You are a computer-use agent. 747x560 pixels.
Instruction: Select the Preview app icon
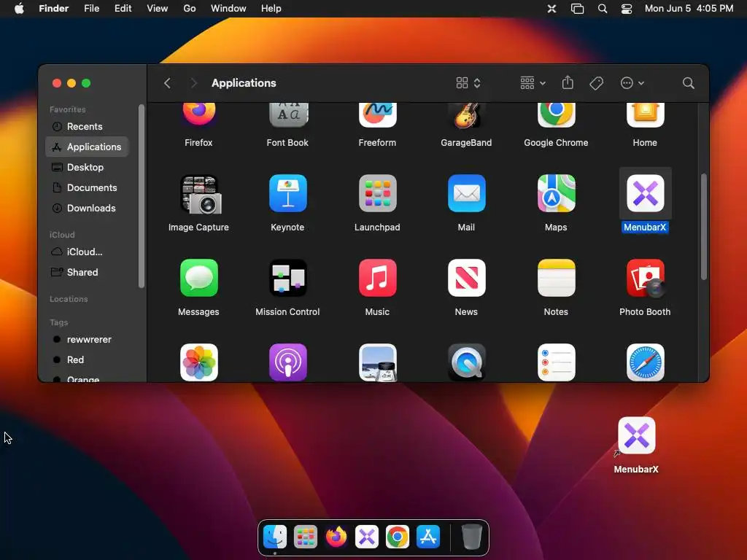[377, 362]
